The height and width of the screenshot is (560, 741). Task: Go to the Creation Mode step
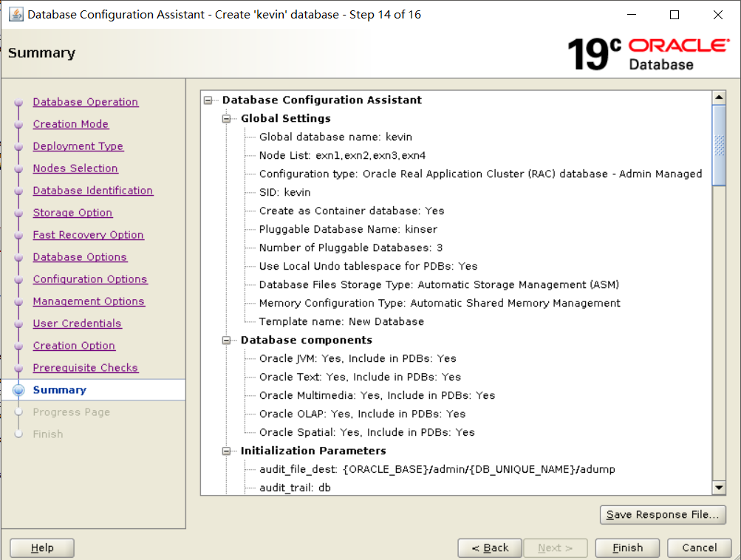(71, 124)
